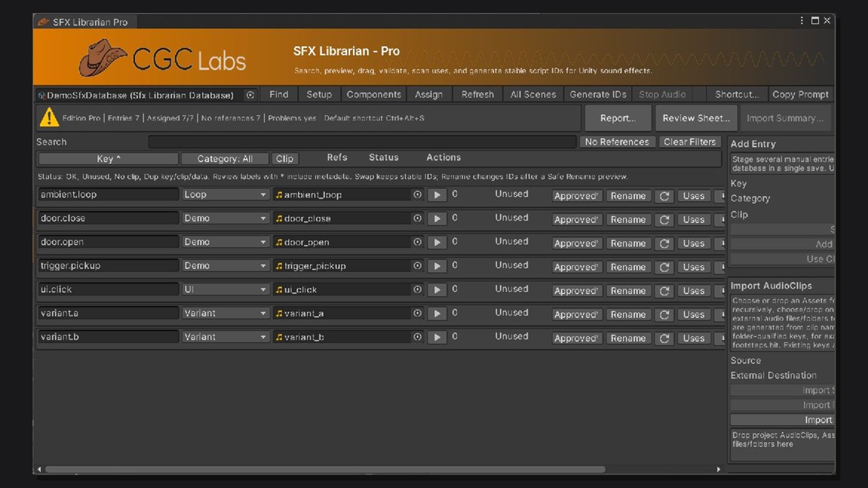Play preview for trigger.pickup clip
868x488 pixels.
tap(437, 266)
